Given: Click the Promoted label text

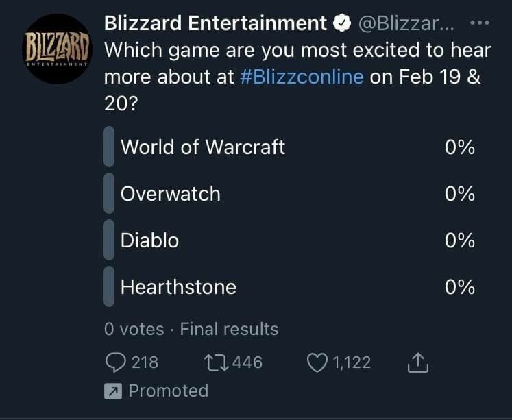Looking at the screenshot, I should tap(168, 391).
